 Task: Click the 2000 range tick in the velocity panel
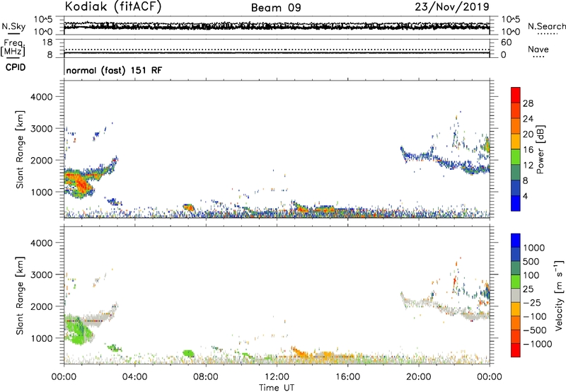41,306
